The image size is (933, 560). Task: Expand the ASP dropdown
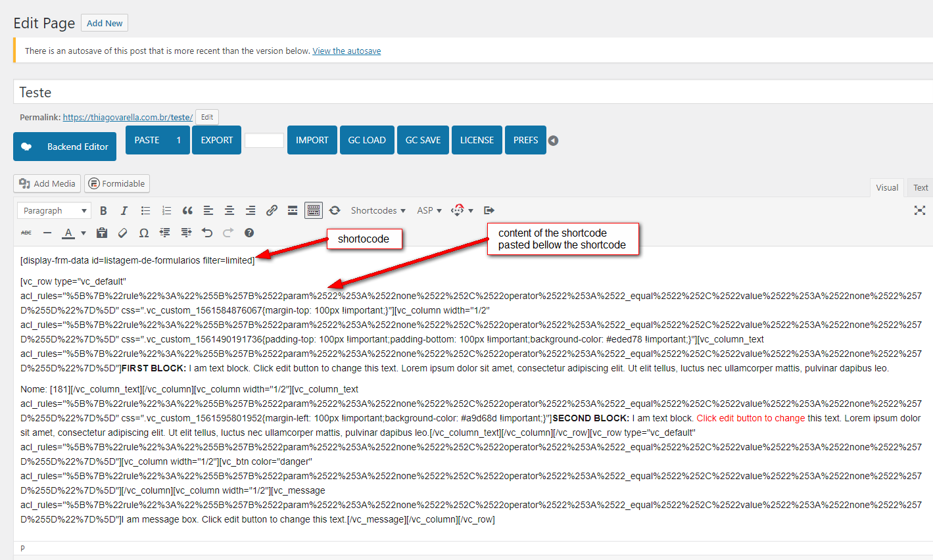click(x=429, y=210)
